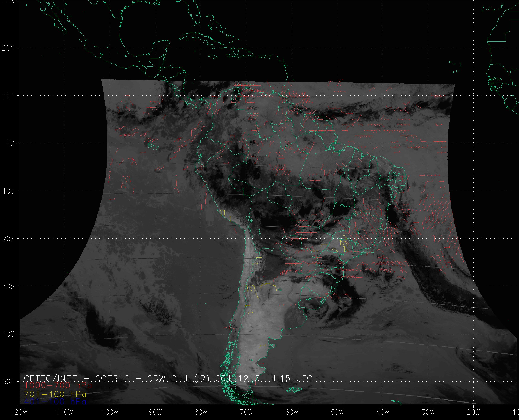The image size is (519, 420).
Task: Click the red 1000-700 hPa legend label
Action: [58, 385]
